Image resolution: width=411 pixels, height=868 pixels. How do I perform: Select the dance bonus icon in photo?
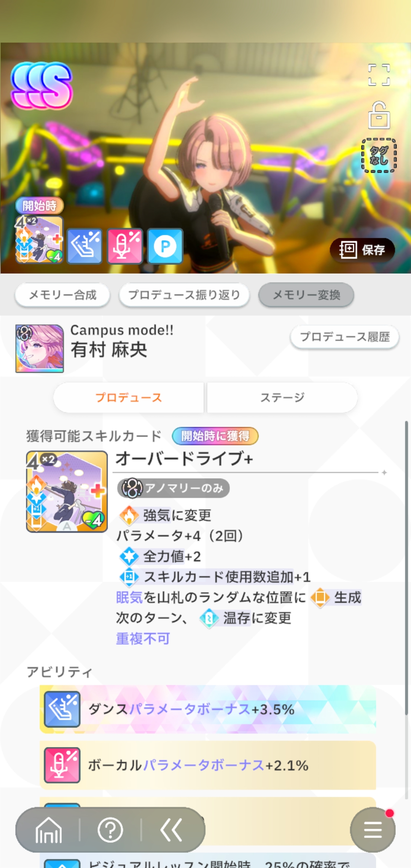coord(84,246)
